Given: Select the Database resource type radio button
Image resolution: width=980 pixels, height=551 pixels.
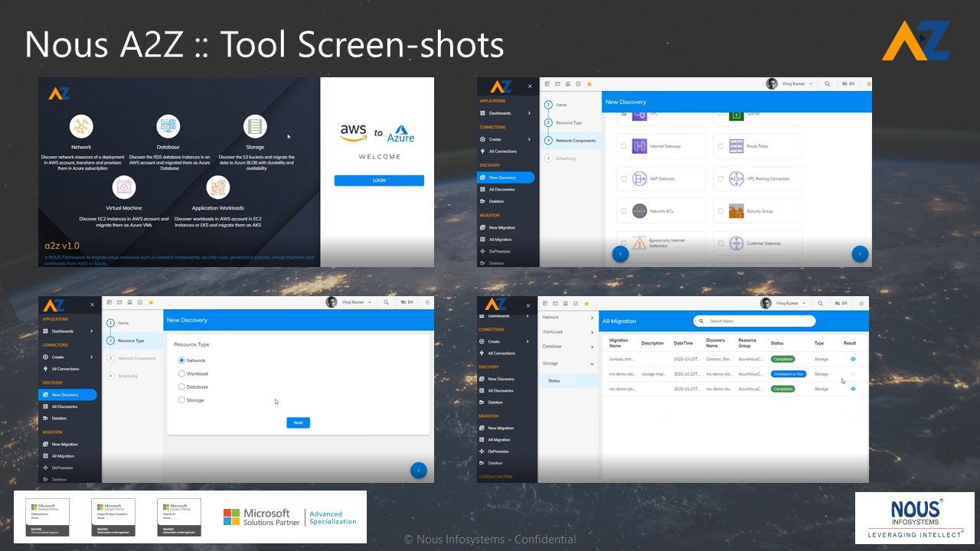Looking at the screenshot, I should [181, 387].
